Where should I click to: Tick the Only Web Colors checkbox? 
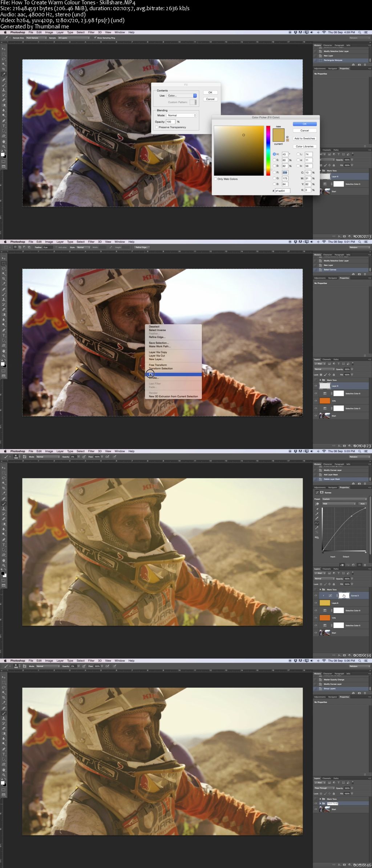click(x=215, y=179)
